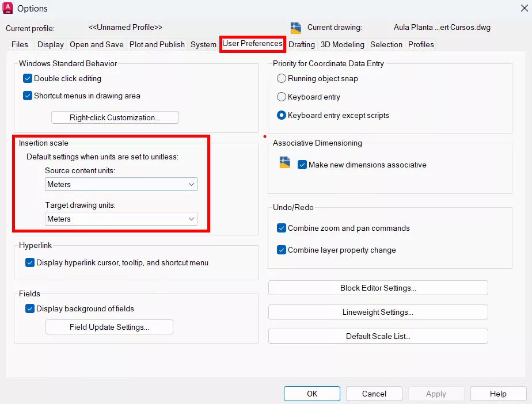Open the 3D Modeling tab

click(x=342, y=44)
